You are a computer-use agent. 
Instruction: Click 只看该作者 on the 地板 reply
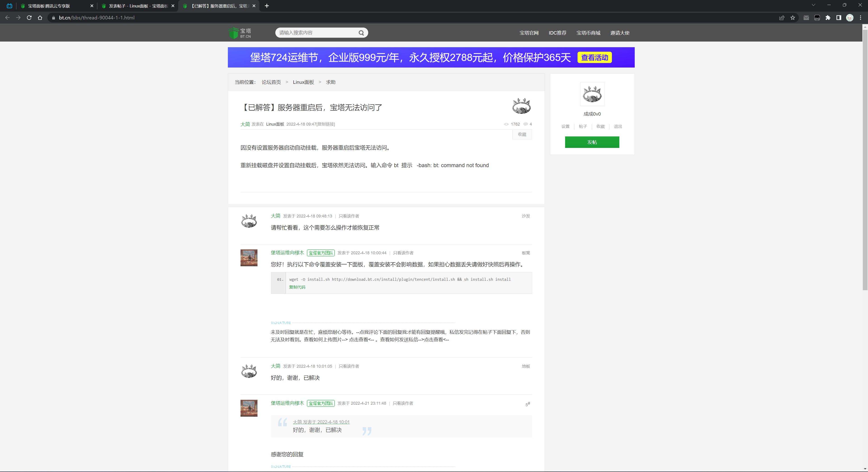click(349, 366)
